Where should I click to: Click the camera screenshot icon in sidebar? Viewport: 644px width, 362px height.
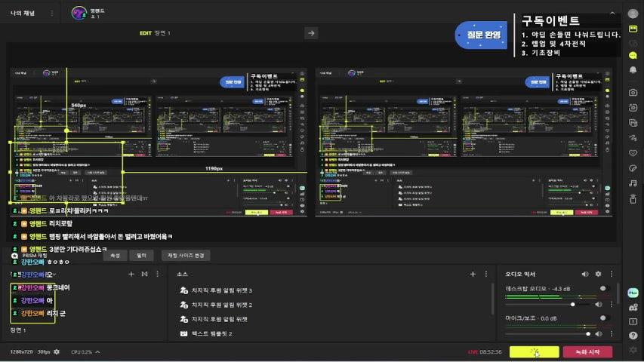click(633, 92)
